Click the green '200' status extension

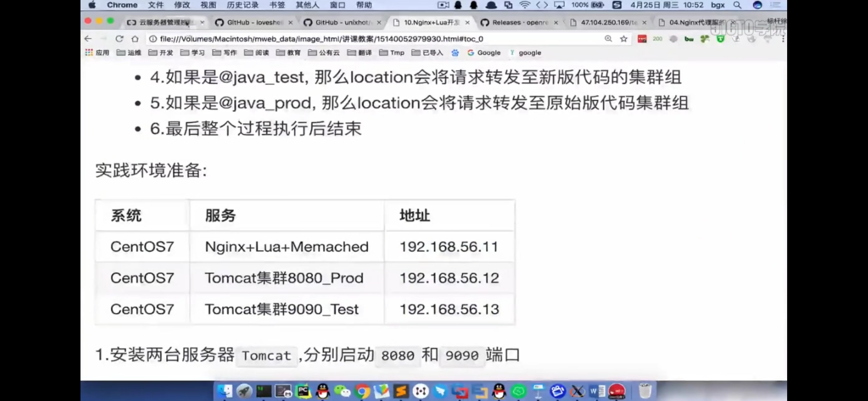click(x=658, y=39)
